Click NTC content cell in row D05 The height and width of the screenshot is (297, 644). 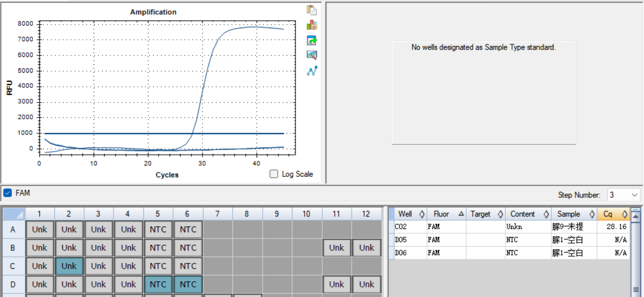[x=528, y=240]
